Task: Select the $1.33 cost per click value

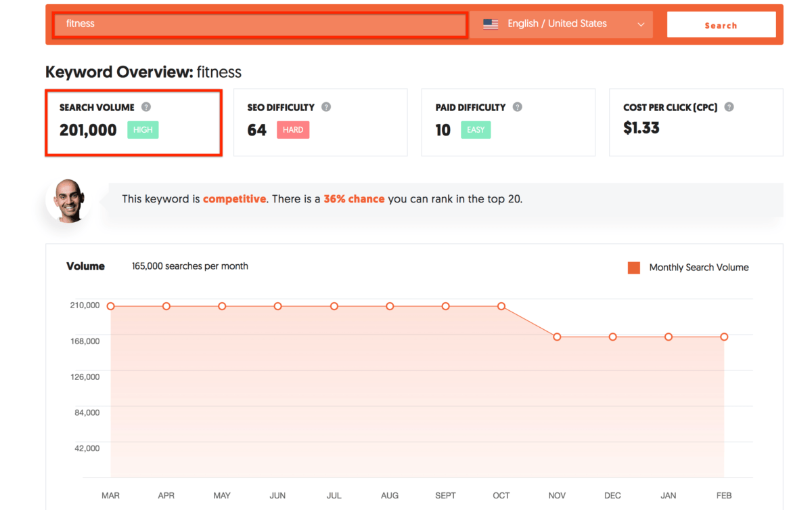Action: (x=641, y=128)
